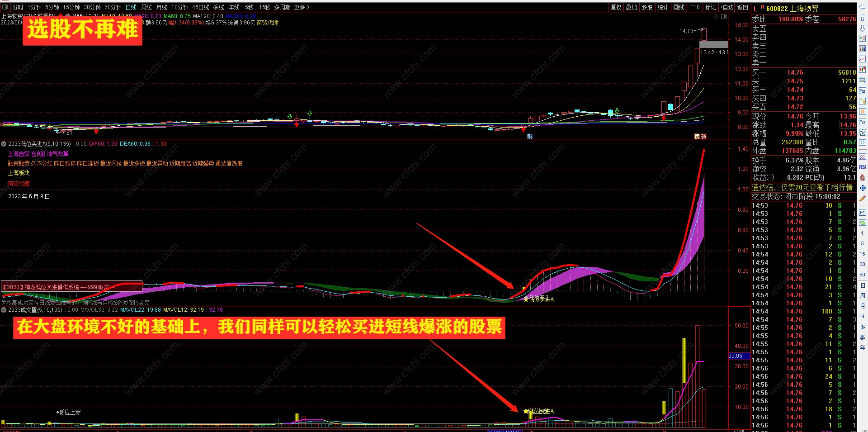Click the orange document icon in right toolbar
Image resolution: width=868 pixels, height=432 pixels.
[862, 112]
